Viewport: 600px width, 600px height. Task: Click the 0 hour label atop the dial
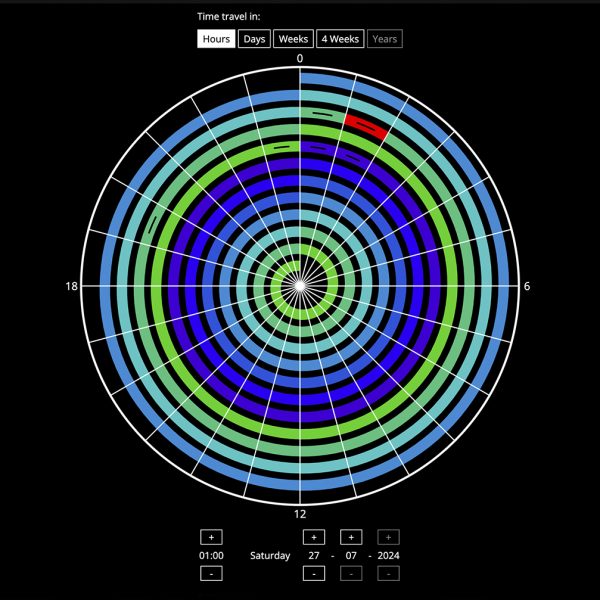tap(299, 59)
